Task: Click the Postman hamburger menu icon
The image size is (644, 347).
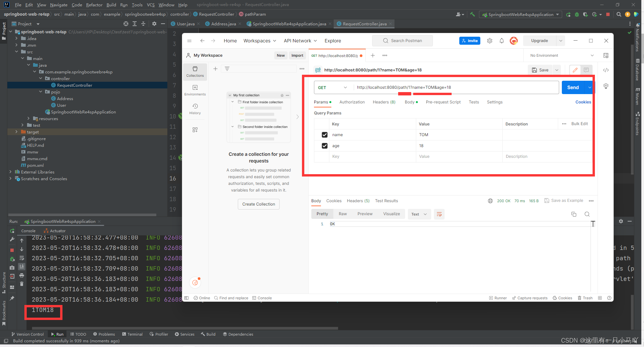Action: (x=189, y=41)
